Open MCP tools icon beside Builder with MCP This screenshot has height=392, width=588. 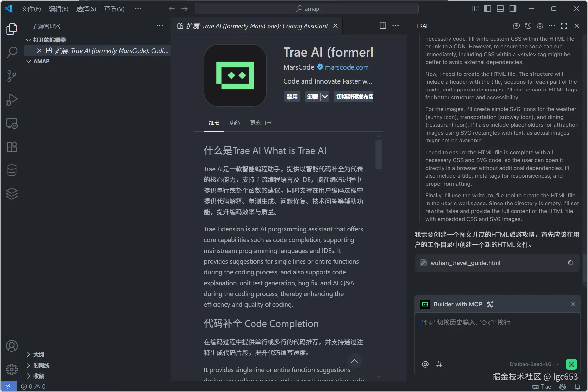pos(490,304)
